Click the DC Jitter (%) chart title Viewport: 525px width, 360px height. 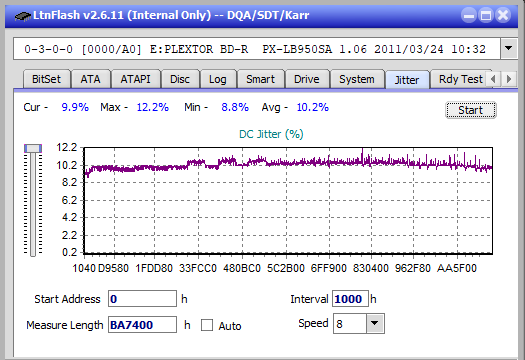click(x=271, y=134)
